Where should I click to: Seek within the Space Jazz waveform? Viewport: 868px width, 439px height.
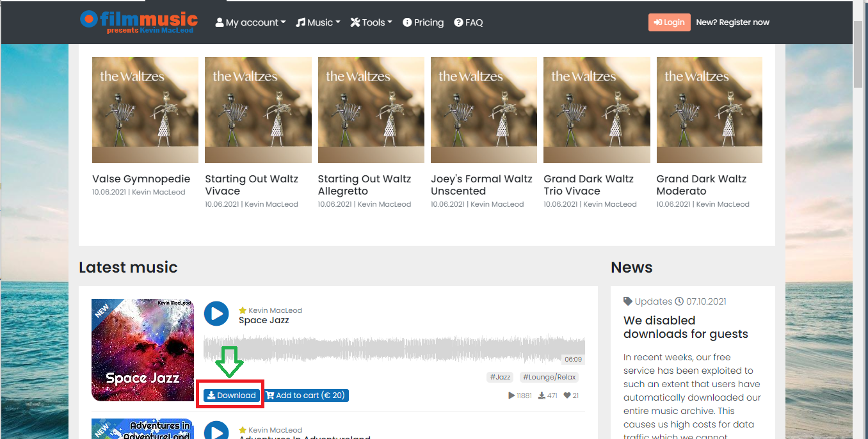[394, 350]
